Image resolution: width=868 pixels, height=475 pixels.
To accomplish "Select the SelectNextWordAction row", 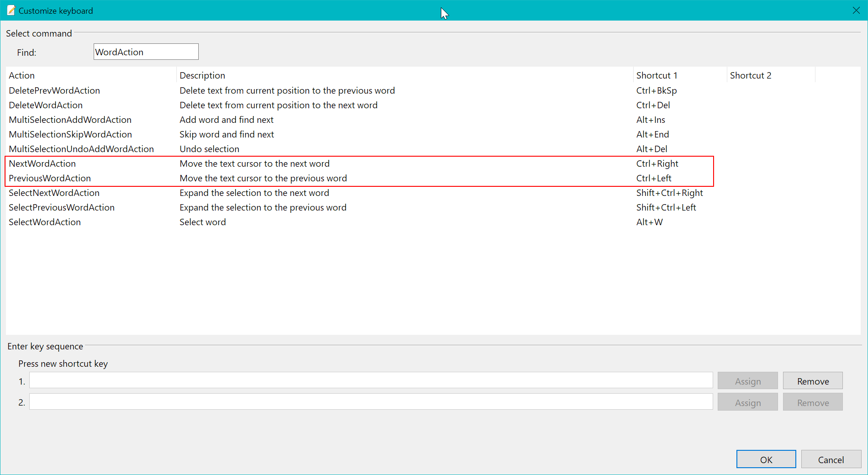I will [x=54, y=193].
